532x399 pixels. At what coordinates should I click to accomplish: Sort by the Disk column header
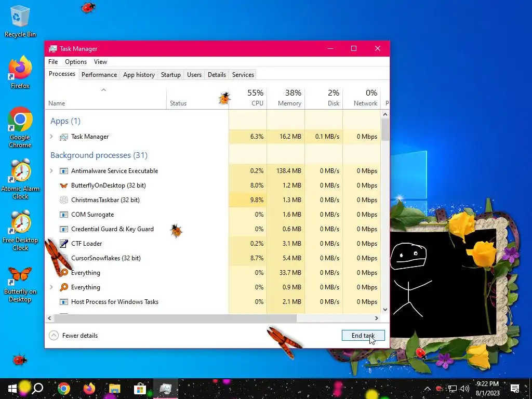[x=324, y=98]
